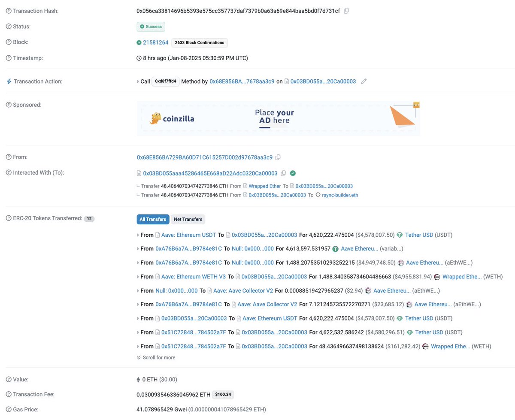515x420 pixels.
Task: Click the 0.030093546336045962 ETH fee value
Action: click(173, 395)
